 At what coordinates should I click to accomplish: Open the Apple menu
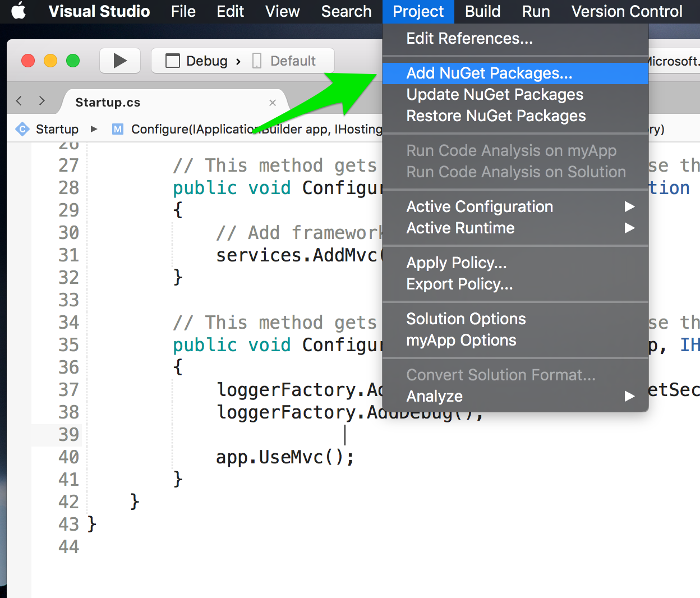[19, 11]
